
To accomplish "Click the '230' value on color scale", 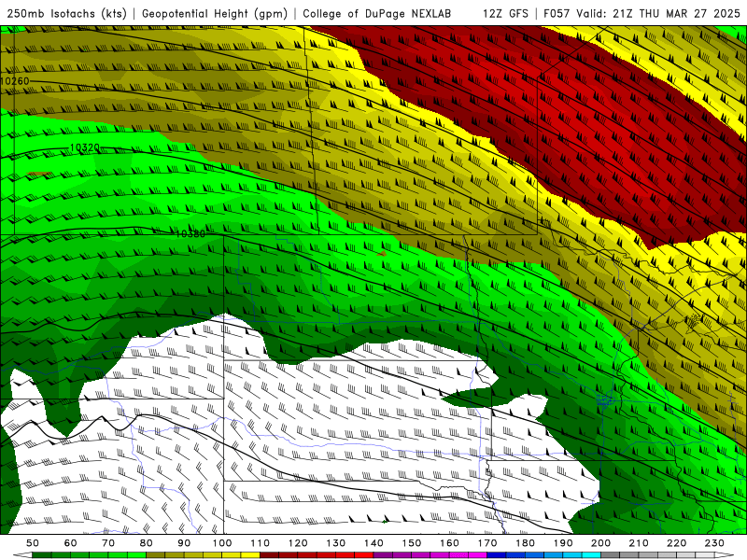I will [714, 543].
